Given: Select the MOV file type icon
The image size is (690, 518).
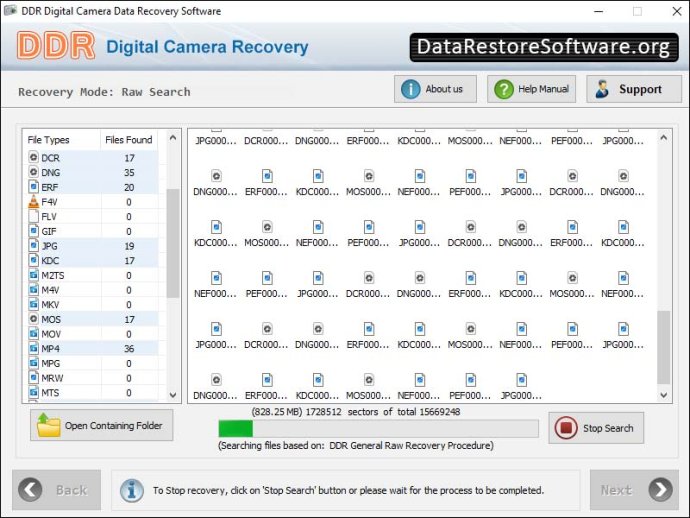Looking at the screenshot, I should pyautogui.click(x=33, y=334).
